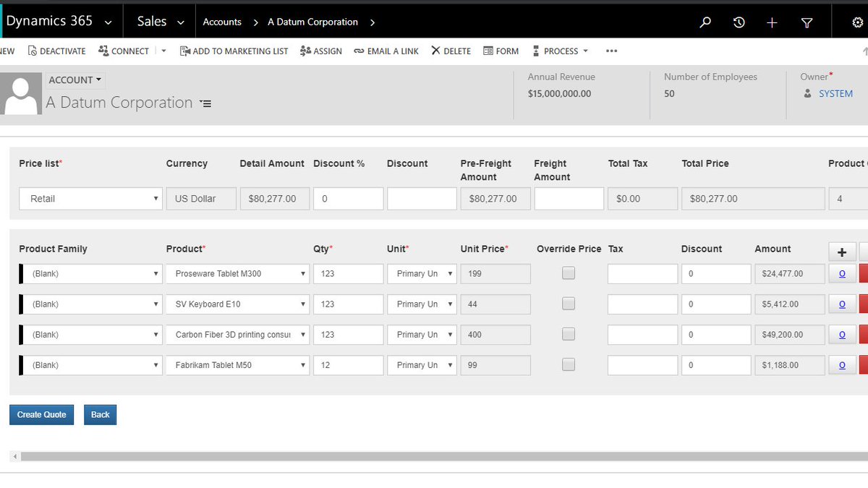Open the Carbon Fiber 3D printing product dropdown
Screen dimensions: 868x488
[x=238, y=335]
